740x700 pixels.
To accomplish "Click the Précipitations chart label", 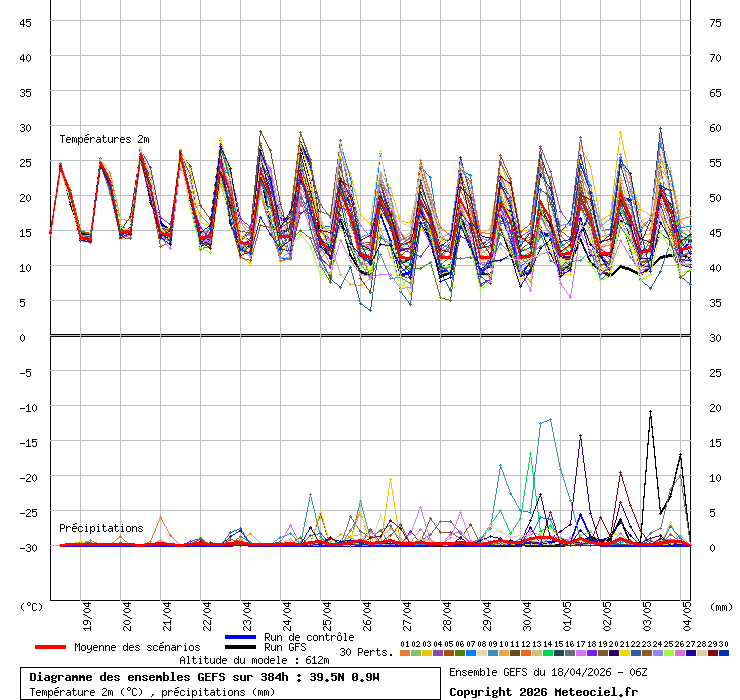I will [x=101, y=527].
